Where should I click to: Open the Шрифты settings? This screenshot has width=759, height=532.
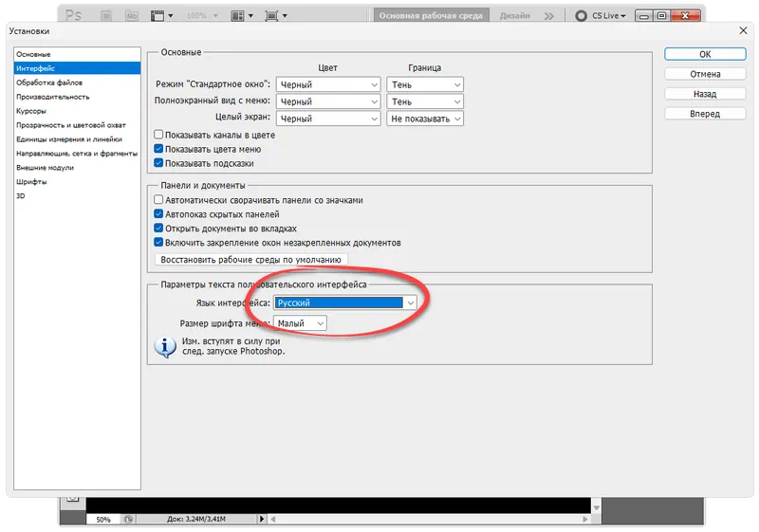[x=78, y=181]
